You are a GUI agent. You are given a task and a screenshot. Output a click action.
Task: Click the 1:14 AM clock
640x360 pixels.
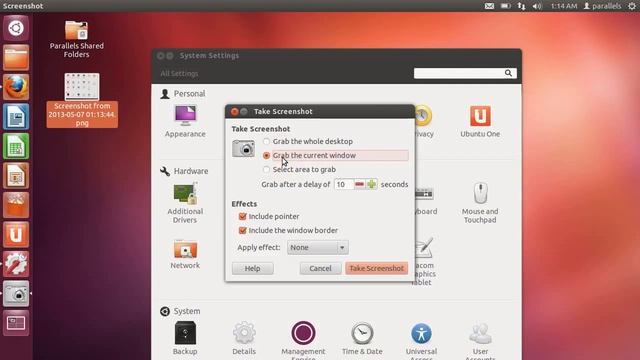click(x=564, y=6)
